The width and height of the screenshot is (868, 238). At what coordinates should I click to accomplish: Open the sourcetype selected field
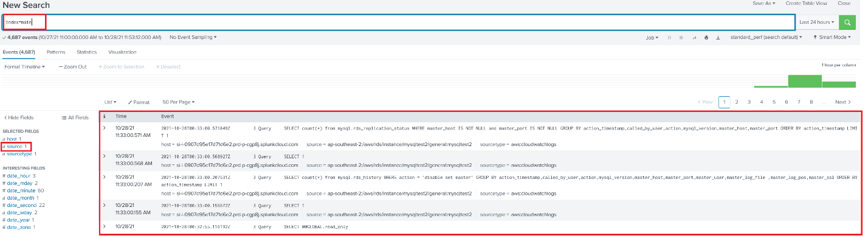(19, 154)
